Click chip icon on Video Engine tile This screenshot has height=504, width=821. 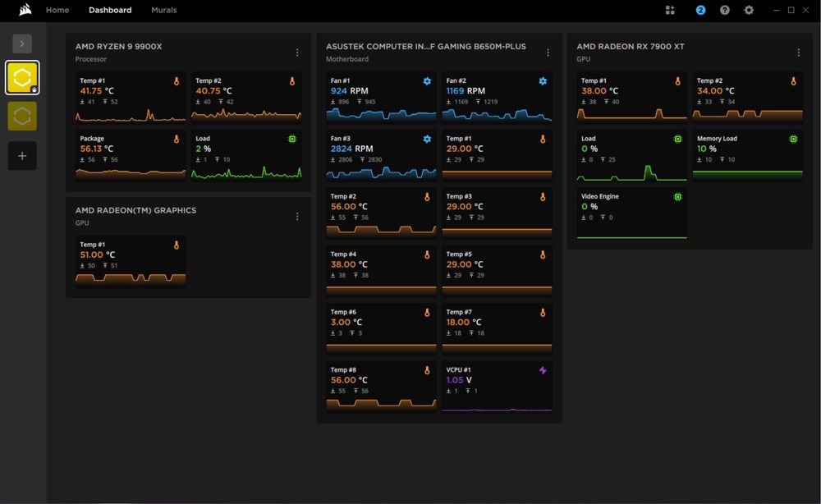tap(678, 197)
